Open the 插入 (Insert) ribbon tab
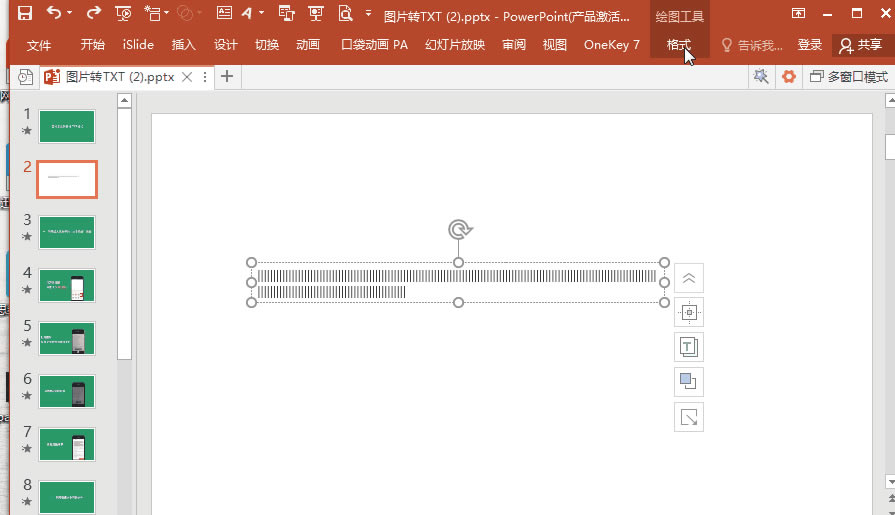Viewport: 895px width, 515px height. (184, 45)
